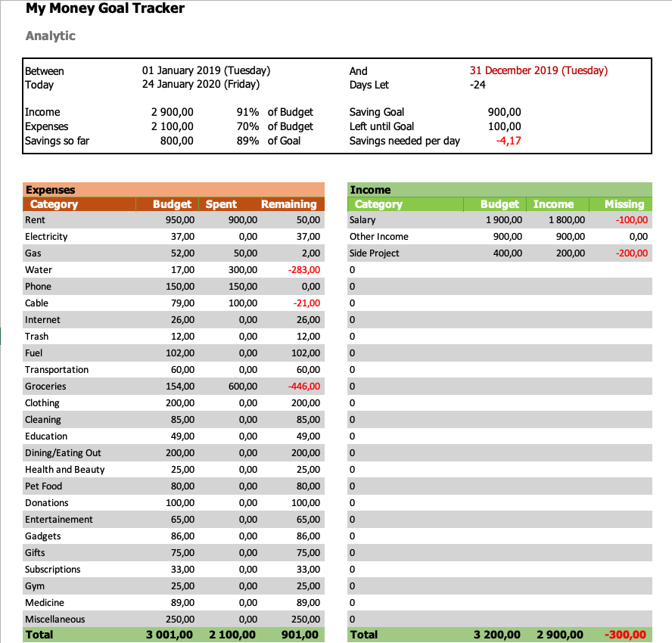Viewport: 672px width, 643px height.
Task: Click the 89% of Goal percentage cell
Action: point(247,141)
